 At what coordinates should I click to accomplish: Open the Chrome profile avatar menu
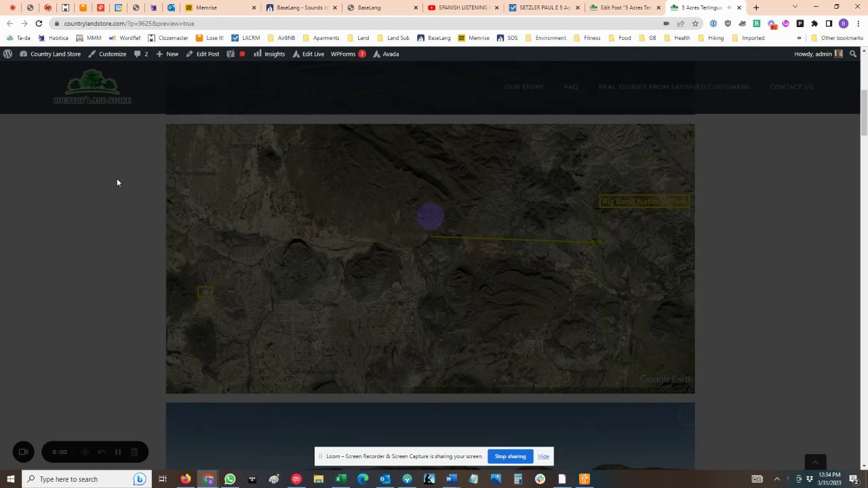tap(844, 24)
